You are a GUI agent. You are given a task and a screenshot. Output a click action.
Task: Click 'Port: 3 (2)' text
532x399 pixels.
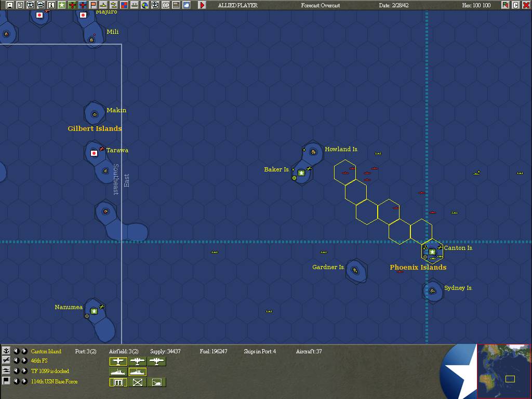(x=86, y=351)
